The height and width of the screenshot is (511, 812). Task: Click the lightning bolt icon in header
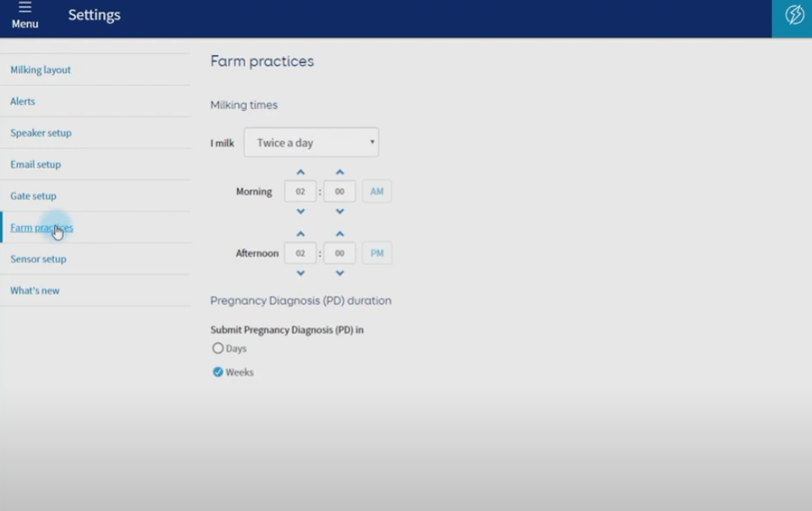[x=794, y=15]
